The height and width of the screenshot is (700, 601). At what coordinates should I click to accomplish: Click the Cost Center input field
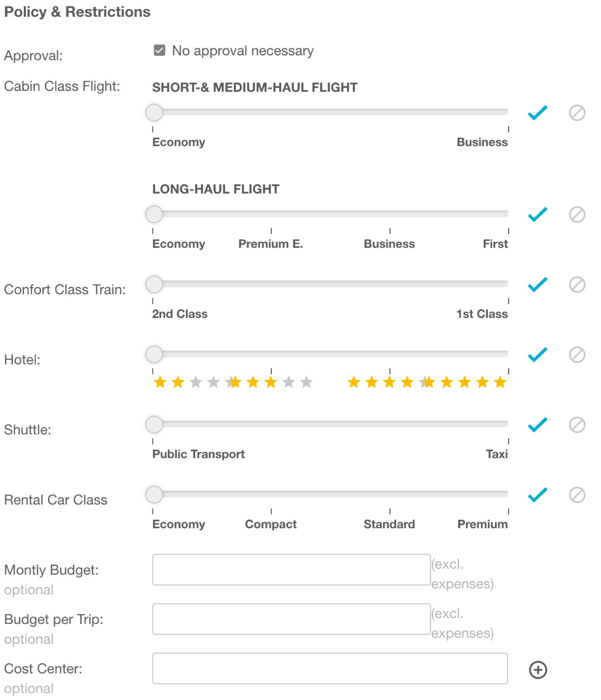pyautogui.click(x=330, y=668)
